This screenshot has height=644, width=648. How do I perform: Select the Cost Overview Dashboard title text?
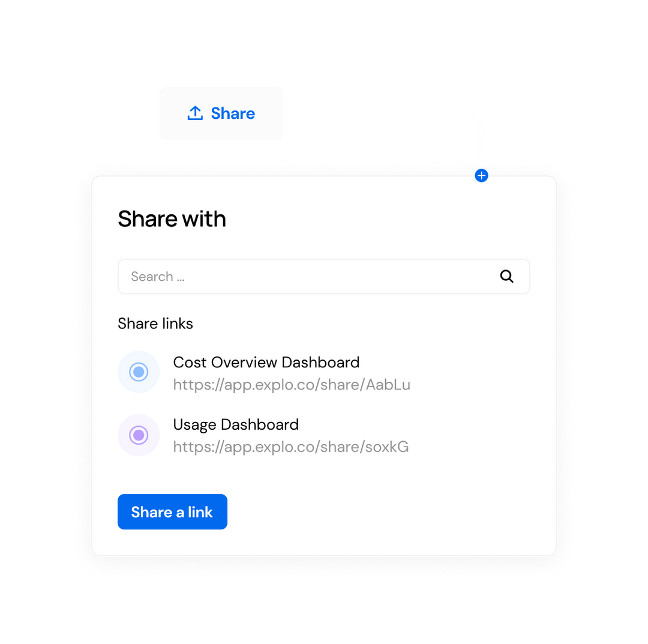(x=266, y=362)
